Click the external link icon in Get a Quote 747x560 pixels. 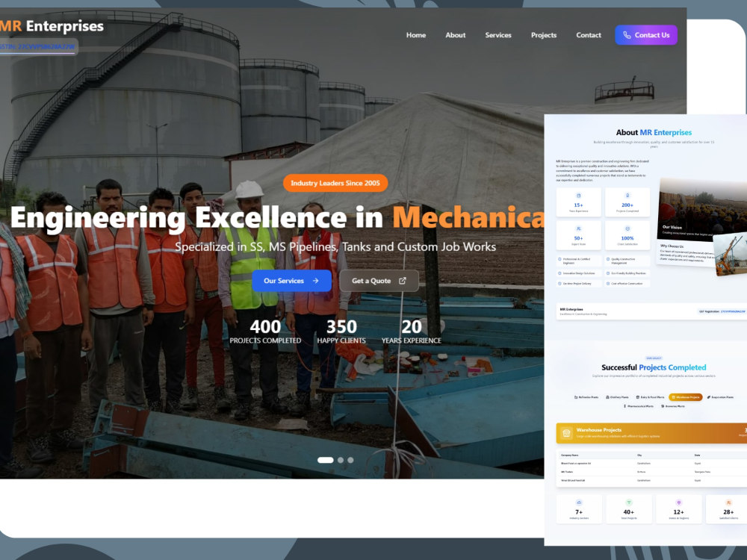(x=403, y=281)
